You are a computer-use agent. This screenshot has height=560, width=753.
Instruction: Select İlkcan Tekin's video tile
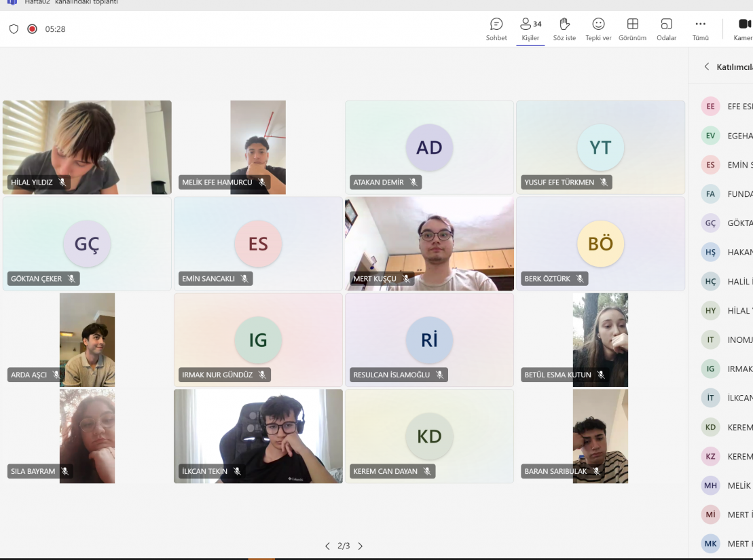click(x=258, y=436)
